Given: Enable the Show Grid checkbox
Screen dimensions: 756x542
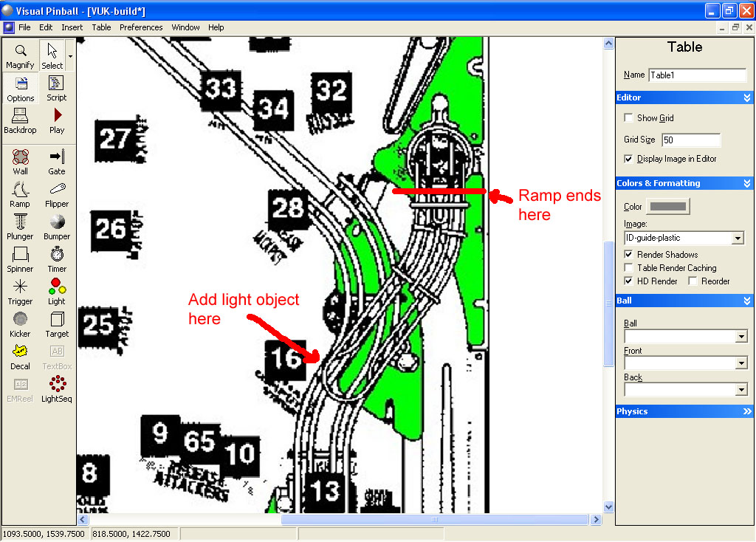Looking at the screenshot, I should point(628,118).
